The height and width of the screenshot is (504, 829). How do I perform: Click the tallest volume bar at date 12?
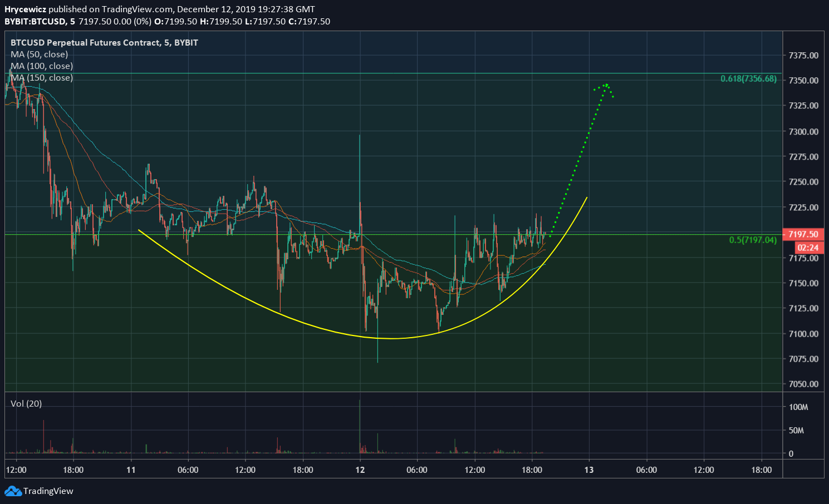[x=360, y=426]
